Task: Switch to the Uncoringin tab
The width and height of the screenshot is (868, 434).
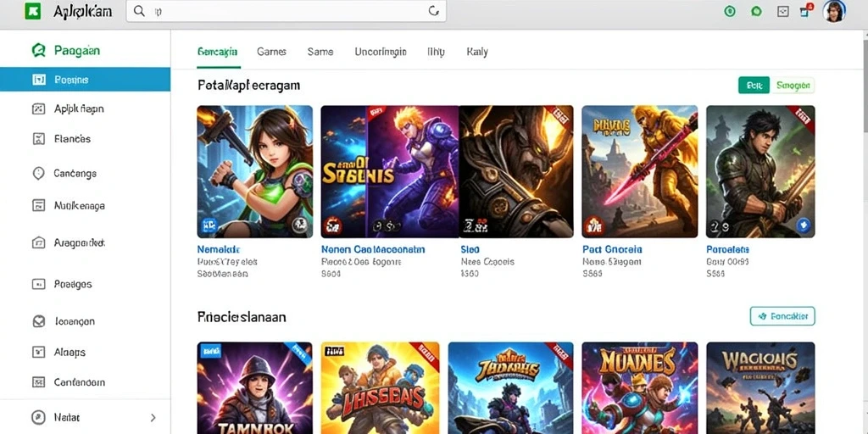Action: pyautogui.click(x=381, y=52)
